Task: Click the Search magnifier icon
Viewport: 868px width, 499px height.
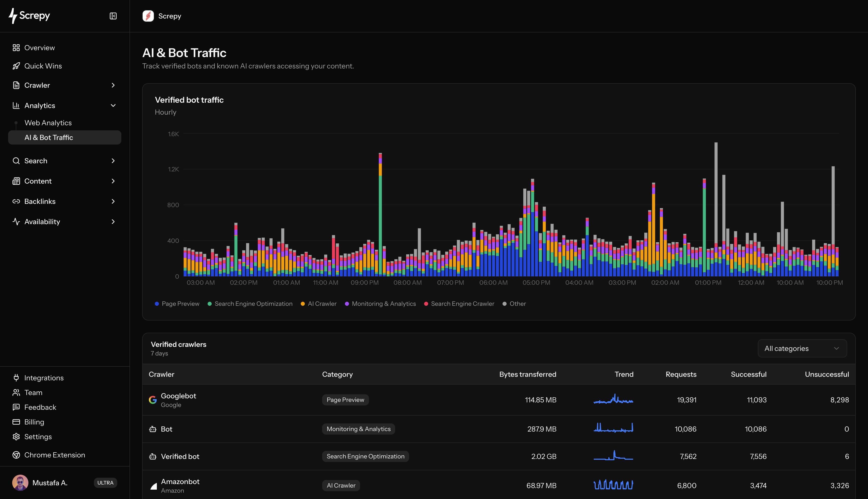Action: pos(16,161)
